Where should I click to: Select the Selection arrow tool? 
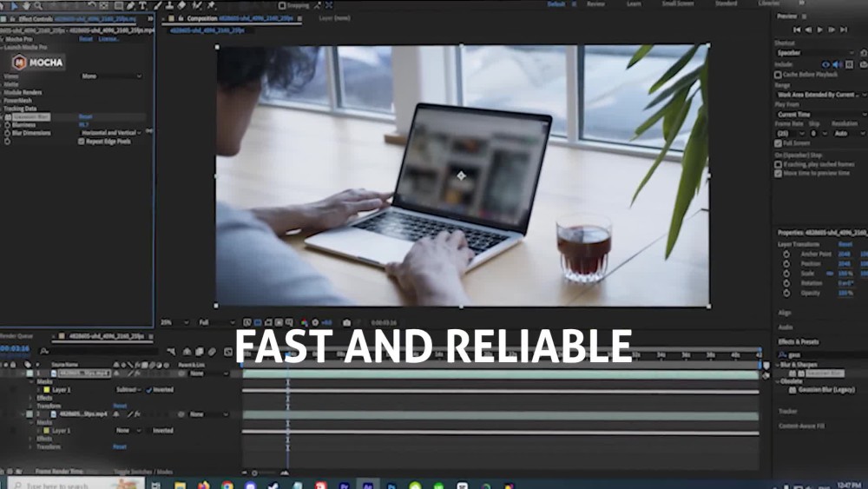(15, 5)
